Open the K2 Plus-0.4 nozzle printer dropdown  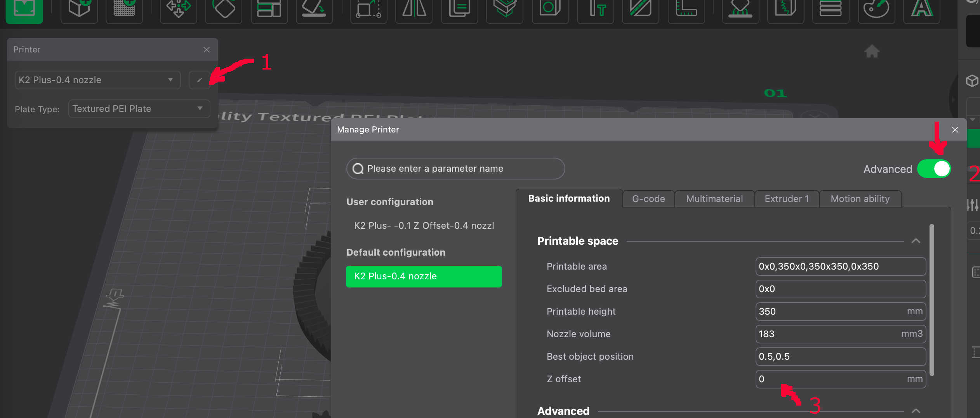point(97,80)
